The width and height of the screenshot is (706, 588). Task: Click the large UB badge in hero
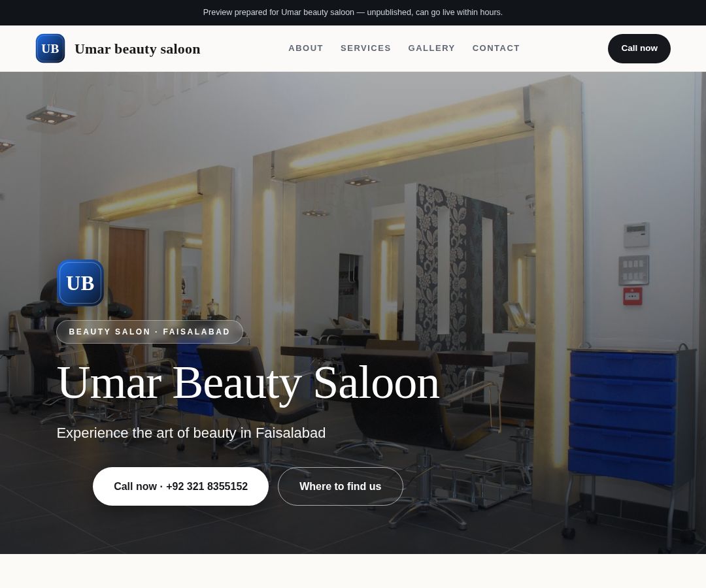[x=80, y=283]
